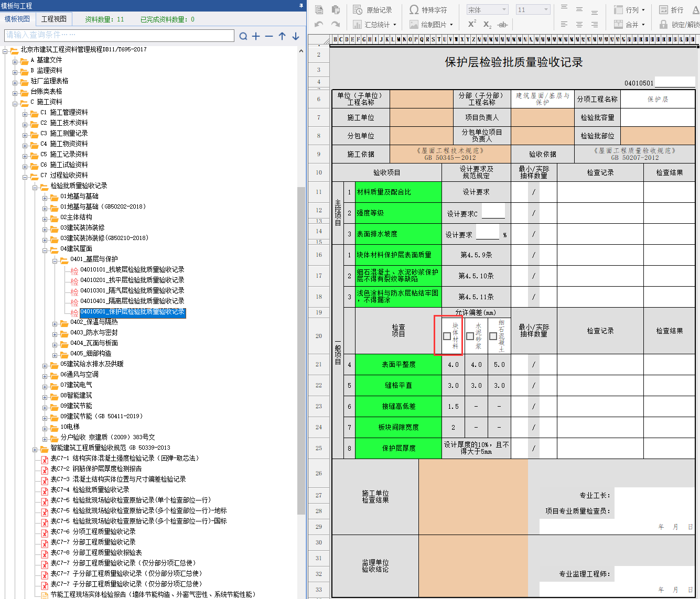Viewport: 700px width, 599px height.
Task: Click the redo arrow icon
Action: (336, 24)
